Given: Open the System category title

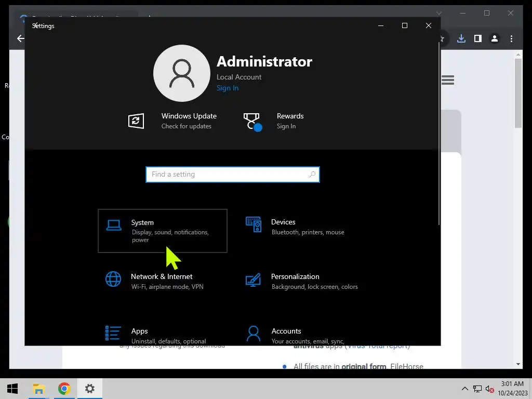Looking at the screenshot, I should tap(142, 222).
